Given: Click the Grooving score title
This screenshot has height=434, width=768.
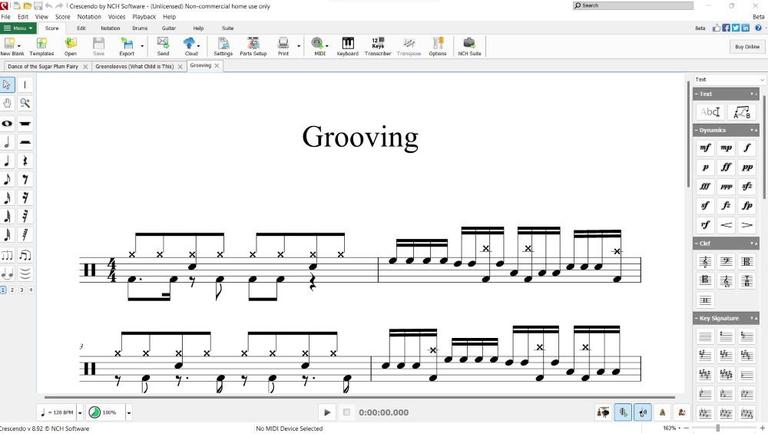Looking at the screenshot, I should click(360, 137).
